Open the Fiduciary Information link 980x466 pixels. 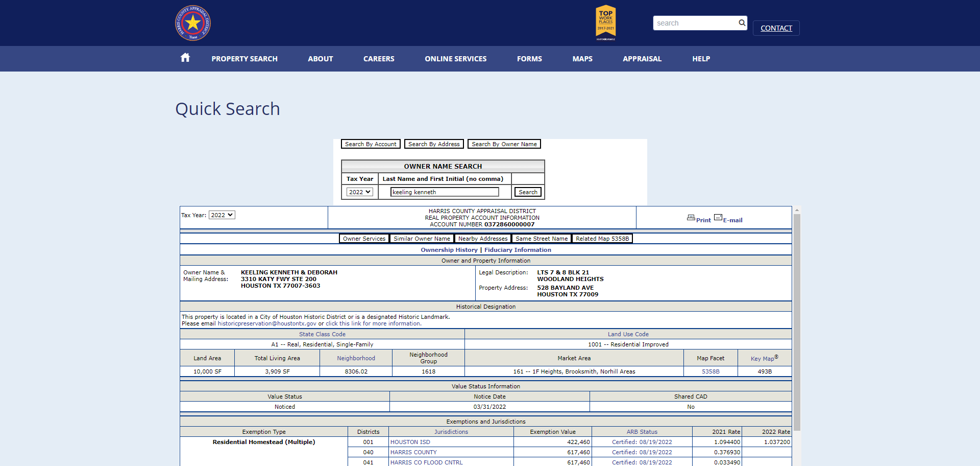[518, 250]
